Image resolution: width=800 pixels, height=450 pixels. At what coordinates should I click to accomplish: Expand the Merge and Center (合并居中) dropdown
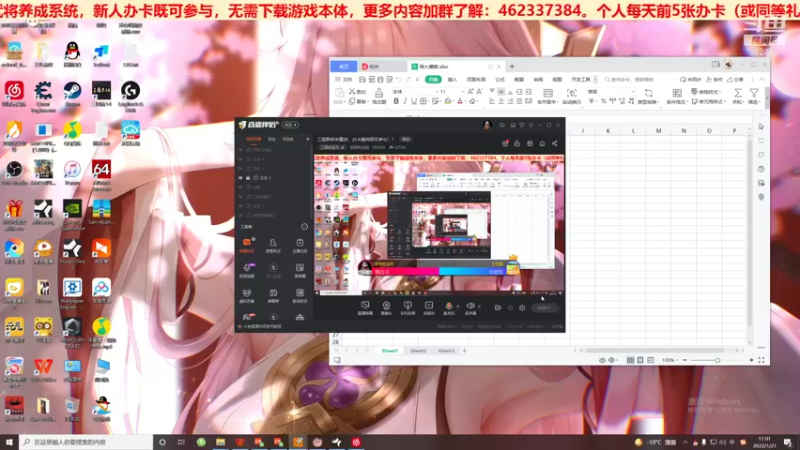[x=556, y=102]
